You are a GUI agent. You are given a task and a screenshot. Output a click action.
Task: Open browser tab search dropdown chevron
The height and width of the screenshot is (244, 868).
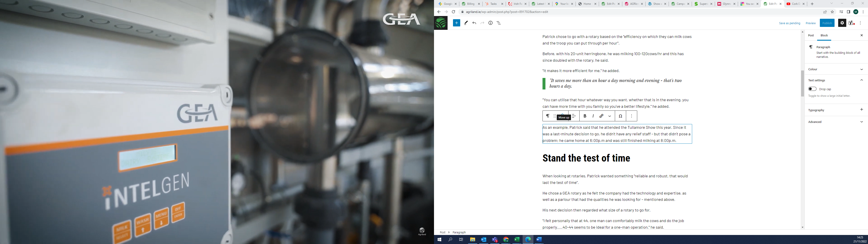(x=831, y=4)
